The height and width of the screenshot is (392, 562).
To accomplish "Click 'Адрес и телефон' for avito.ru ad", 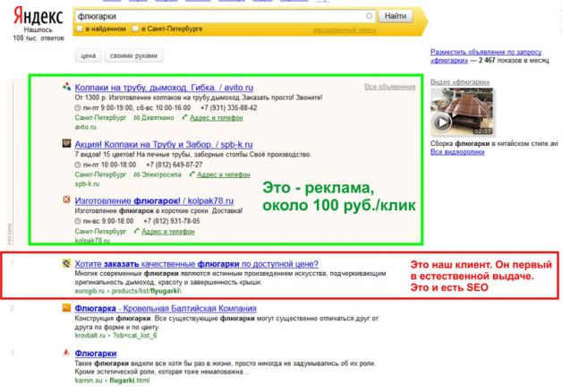I will click(x=217, y=118).
